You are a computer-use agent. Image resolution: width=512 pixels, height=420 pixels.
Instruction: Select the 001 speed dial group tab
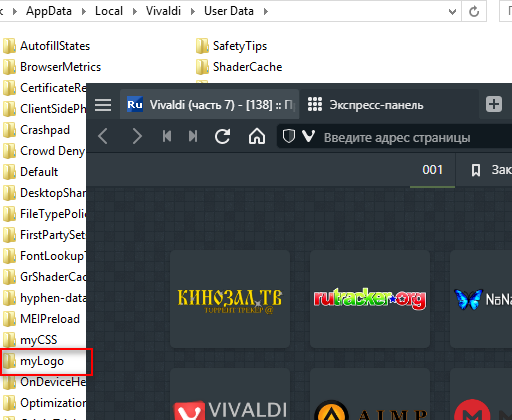pos(432,170)
